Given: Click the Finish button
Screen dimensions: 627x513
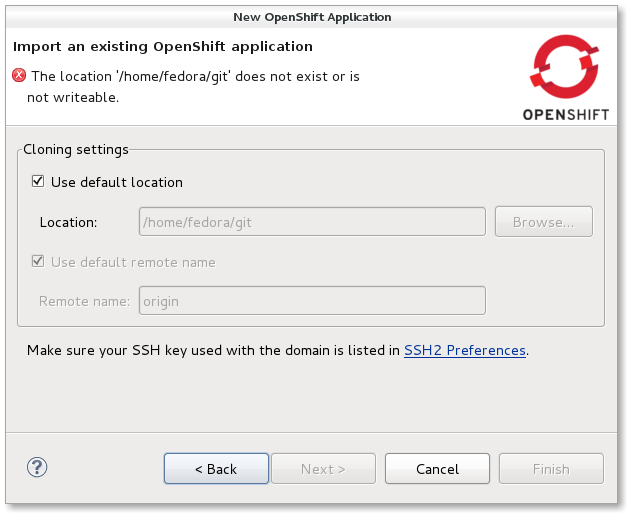Looking at the screenshot, I should pyautogui.click(x=551, y=468).
